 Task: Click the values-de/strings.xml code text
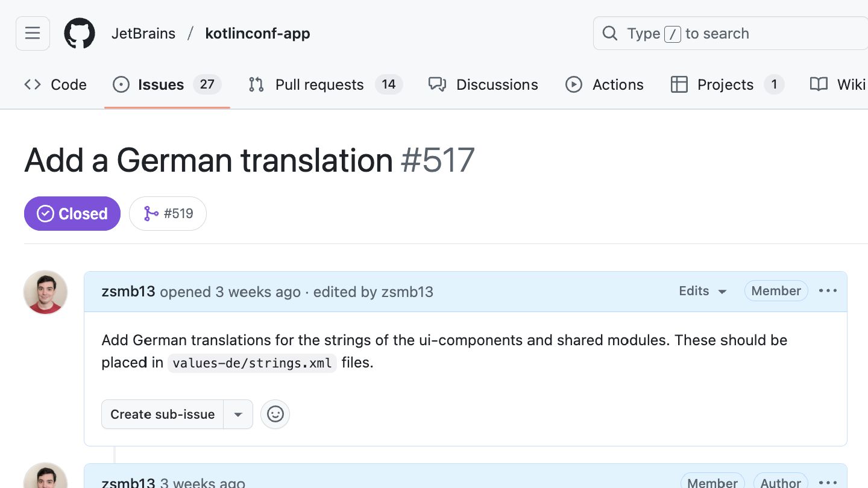click(252, 363)
